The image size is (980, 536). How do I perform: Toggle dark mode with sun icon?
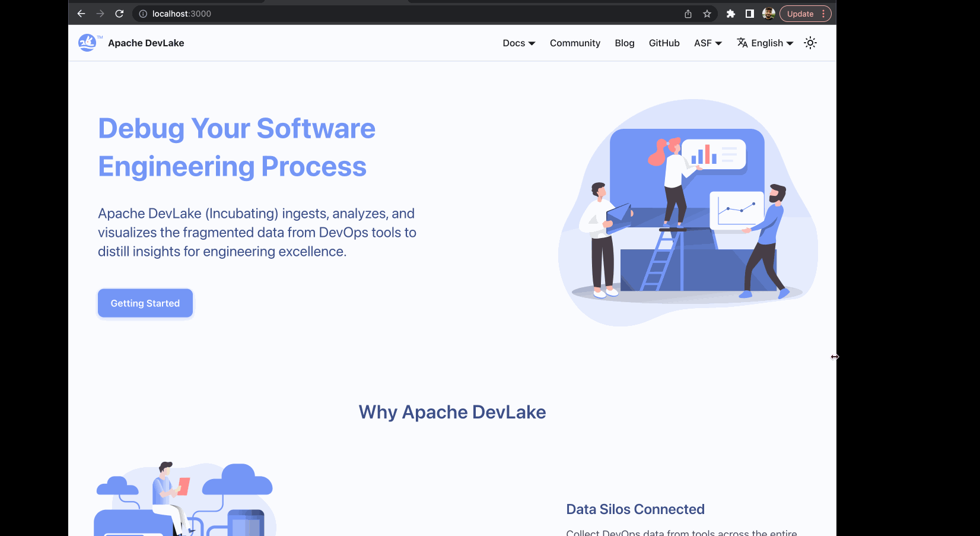click(810, 43)
